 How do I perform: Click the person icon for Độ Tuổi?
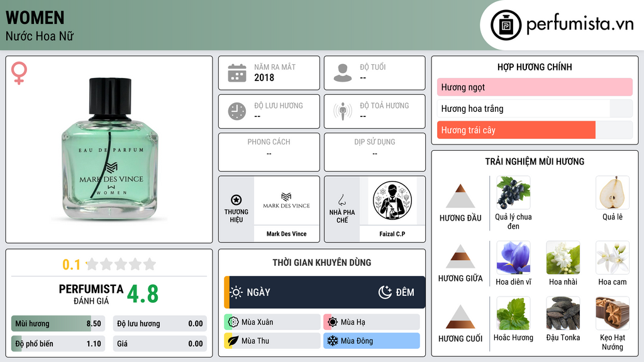click(x=343, y=73)
